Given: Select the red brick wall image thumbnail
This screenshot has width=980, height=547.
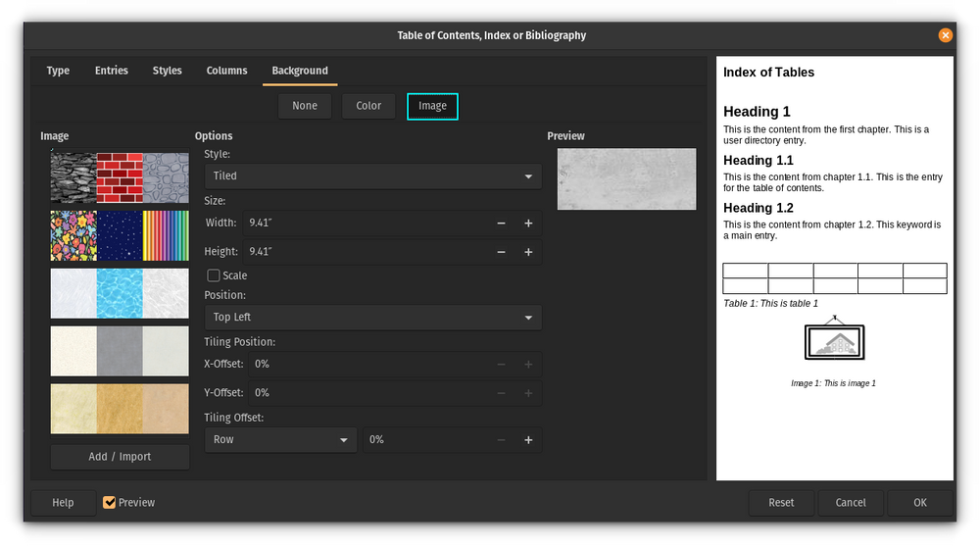Looking at the screenshot, I should click(x=120, y=176).
